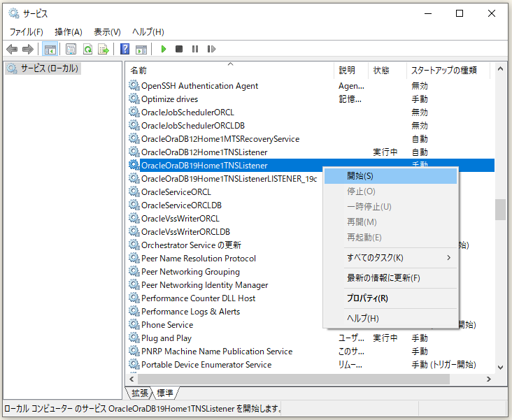The height and width of the screenshot is (420, 512).
Task: Click the vertical scrollbar down arrow
Action: [x=500, y=368]
